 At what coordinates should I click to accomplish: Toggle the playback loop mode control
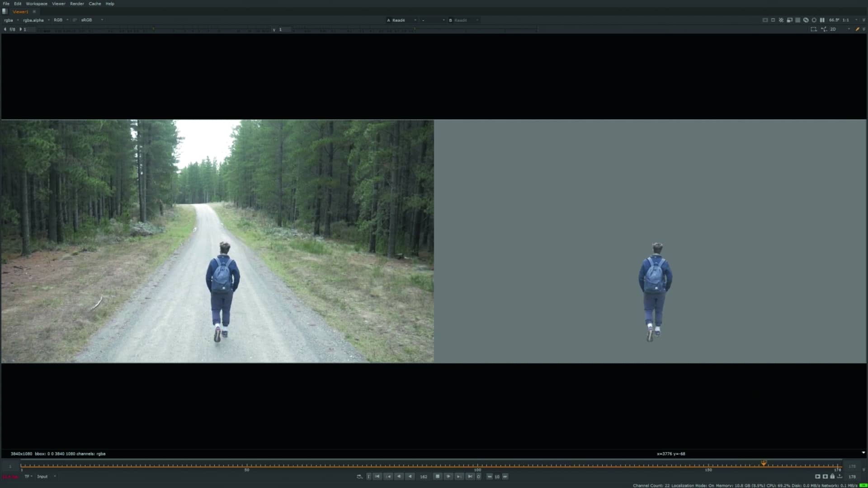(x=479, y=477)
